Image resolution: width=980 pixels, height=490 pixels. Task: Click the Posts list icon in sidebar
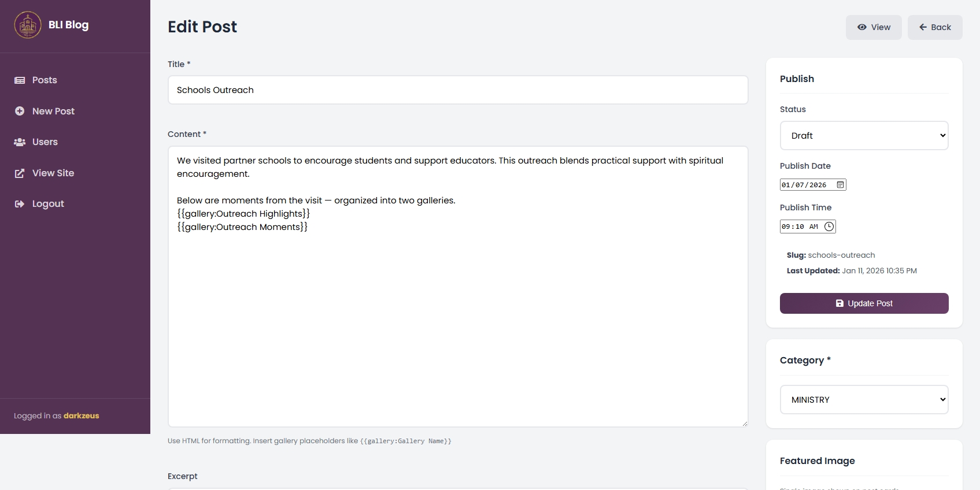[20, 80]
